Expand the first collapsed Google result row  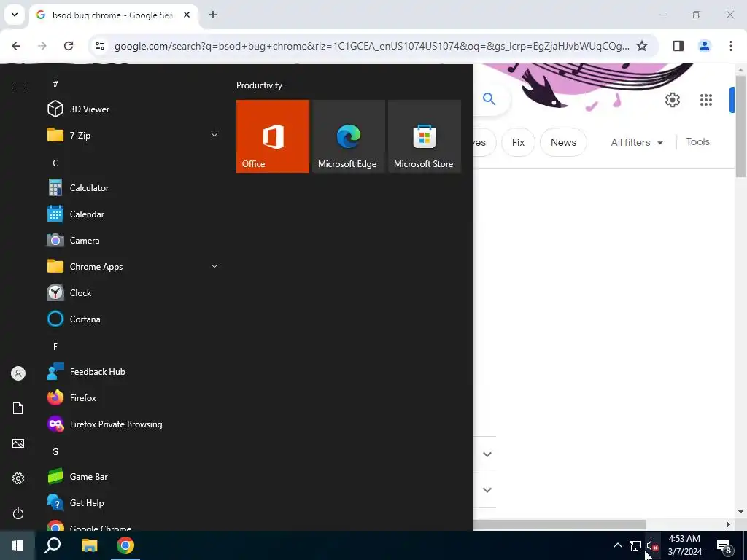tap(487, 454)
